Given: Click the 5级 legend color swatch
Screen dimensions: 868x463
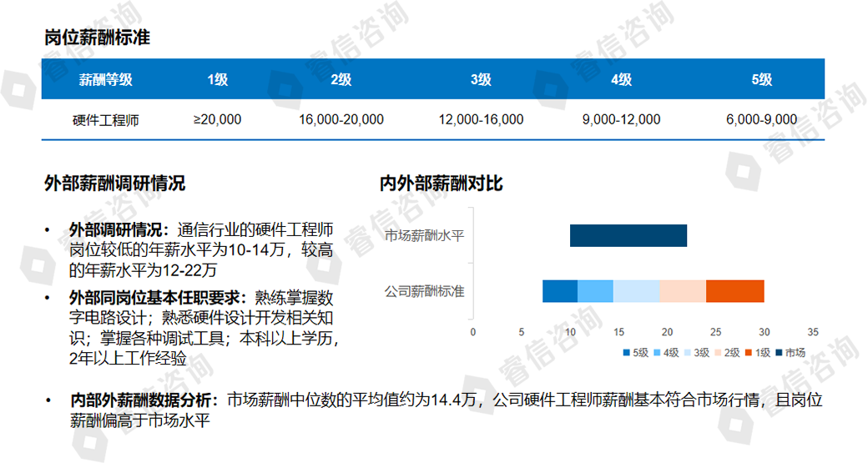Looking at the screenshot, I should tap(627, 353).
